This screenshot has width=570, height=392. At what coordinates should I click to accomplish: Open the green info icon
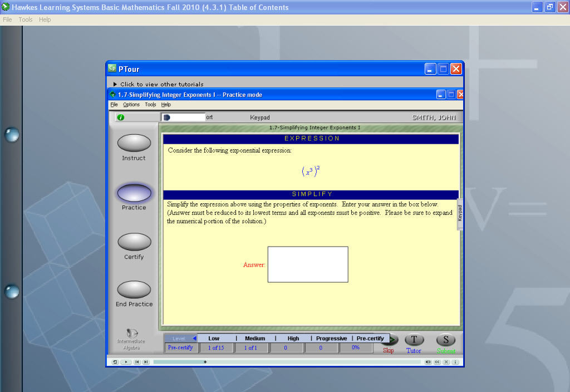coord(121,117)
